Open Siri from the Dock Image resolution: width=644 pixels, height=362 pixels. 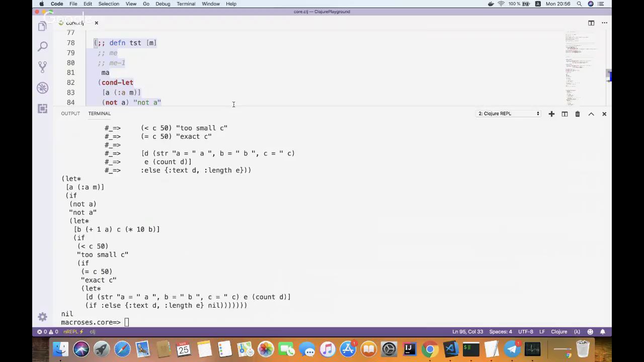(81, 348)
